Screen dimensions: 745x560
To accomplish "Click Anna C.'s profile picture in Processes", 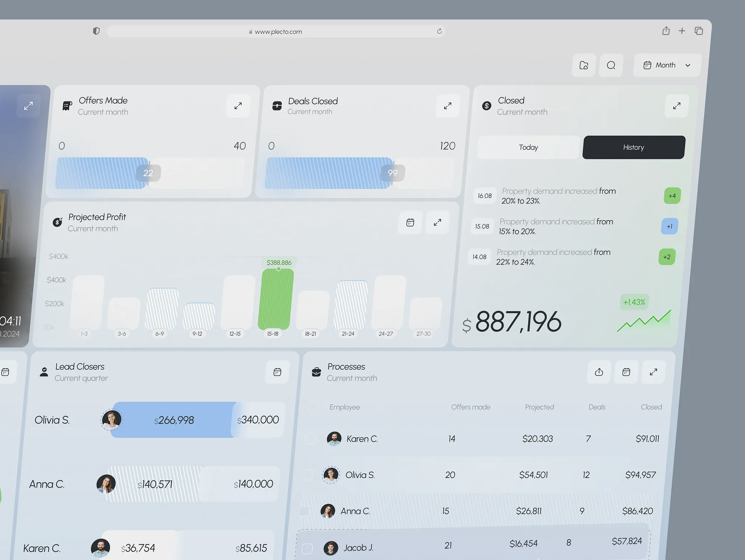I will pyautogui.click(x=329, y=511).
